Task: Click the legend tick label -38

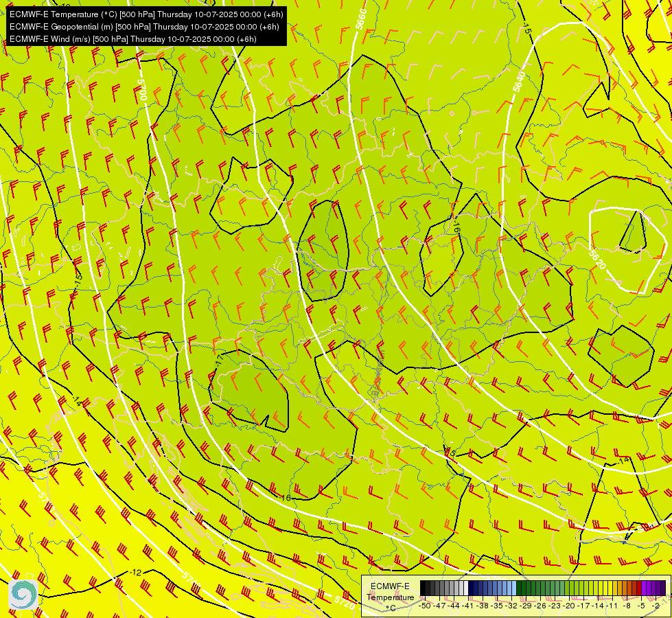Action: click(x=483, y=606)
